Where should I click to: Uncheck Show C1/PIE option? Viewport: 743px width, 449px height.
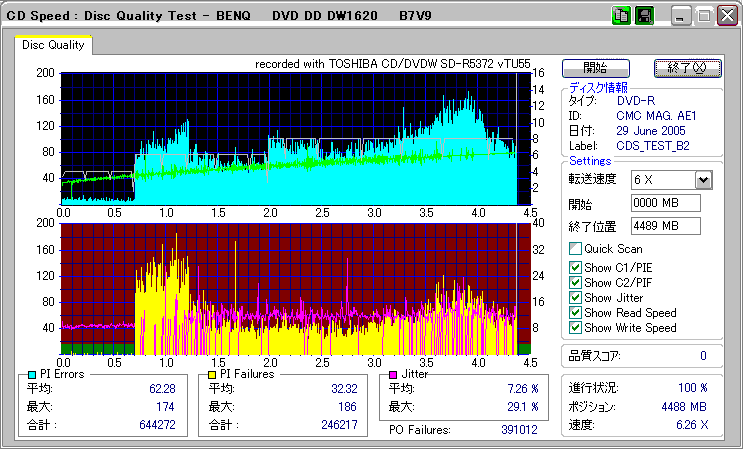(x=575, y=266)
